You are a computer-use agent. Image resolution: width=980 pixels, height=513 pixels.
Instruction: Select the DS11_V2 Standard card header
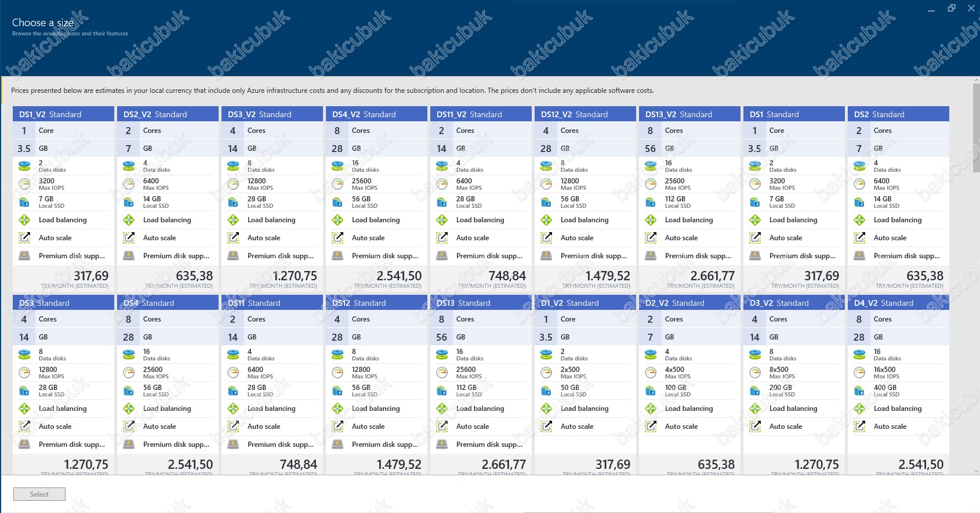tap(481, 114)
